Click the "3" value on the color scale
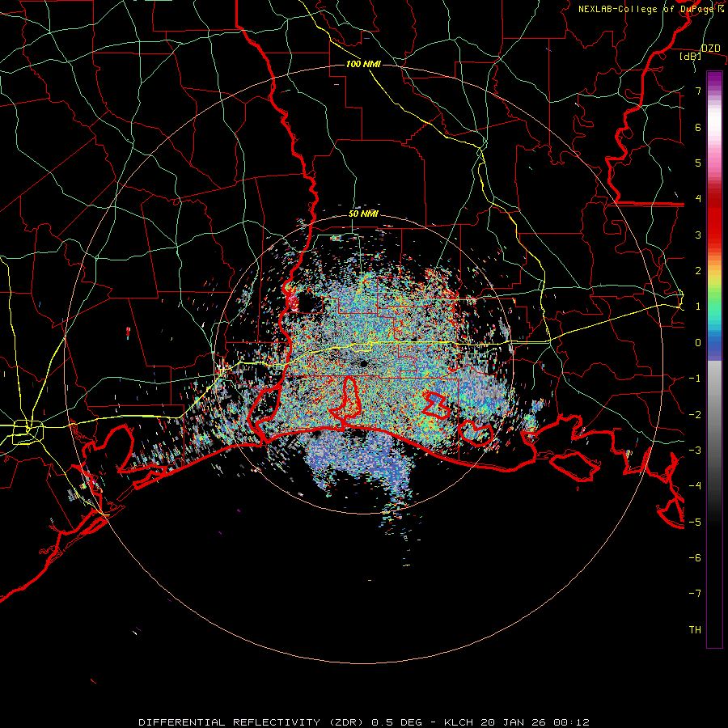 (x=698, y=235)
